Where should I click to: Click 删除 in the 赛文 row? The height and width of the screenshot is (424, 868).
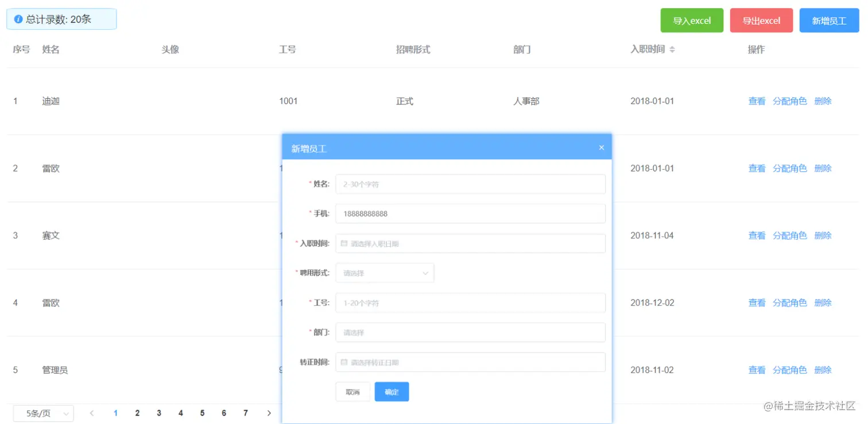click(x=823, y=235)
